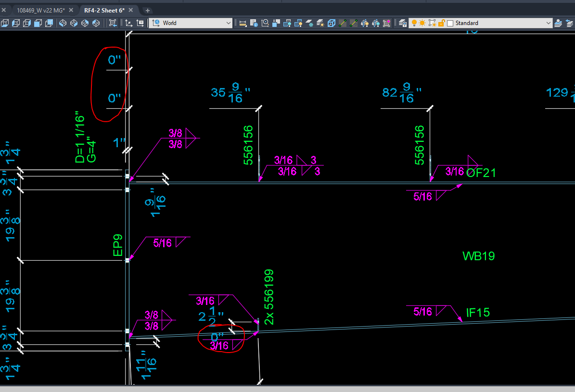575x392 pixels.
Task: Select the Distance measure tool
Action: tap(243, 23)
